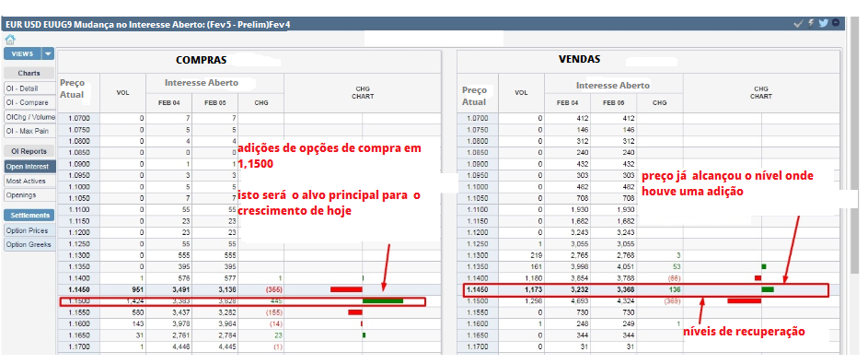Image resolution: width=868 pixels, height=364 pixels.
Task: Click the VOL column header in VENDAS
Action: tap(521, 92)
